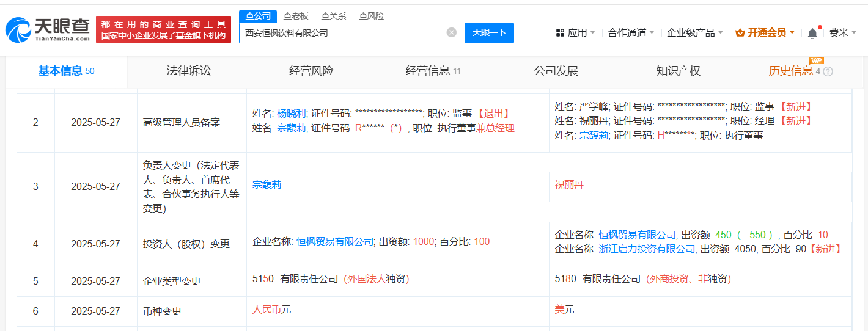Switch to the 基本信息 tab

67,71
